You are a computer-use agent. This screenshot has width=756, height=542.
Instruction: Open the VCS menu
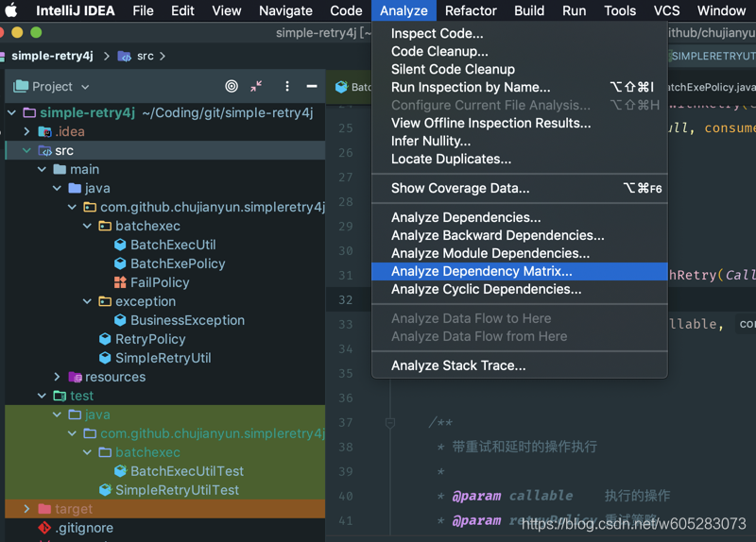pos(666,10)
